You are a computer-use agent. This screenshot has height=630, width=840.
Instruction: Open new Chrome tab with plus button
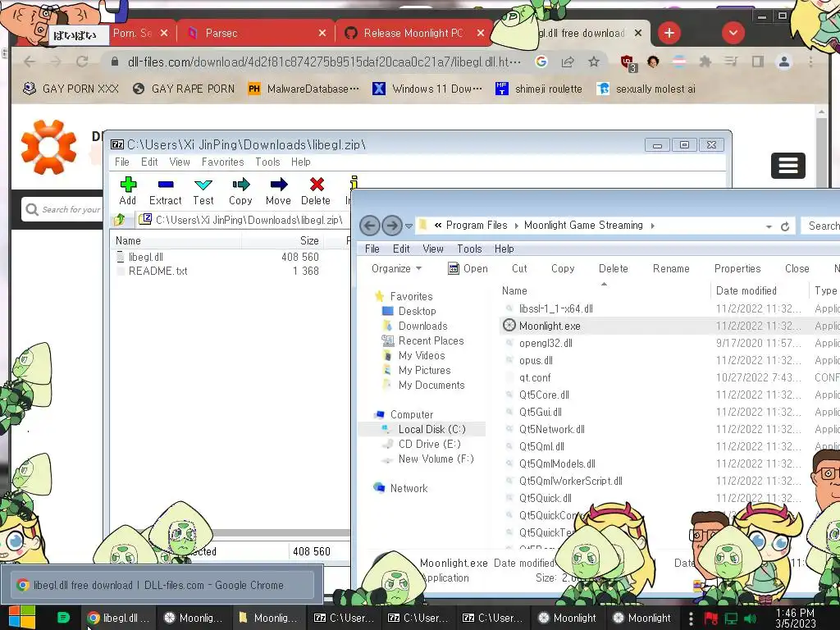669,33
